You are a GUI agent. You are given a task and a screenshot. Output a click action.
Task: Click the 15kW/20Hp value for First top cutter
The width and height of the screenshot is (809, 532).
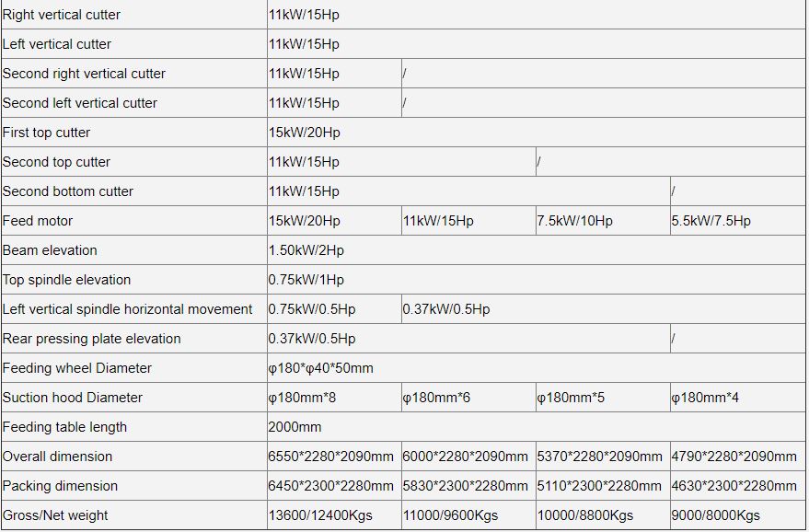coord(305,133)
